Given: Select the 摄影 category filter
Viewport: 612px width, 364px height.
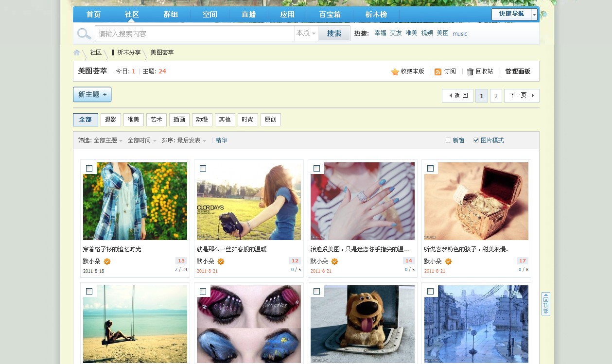Looking at the screenshot, I should click(x=111, y=120).
